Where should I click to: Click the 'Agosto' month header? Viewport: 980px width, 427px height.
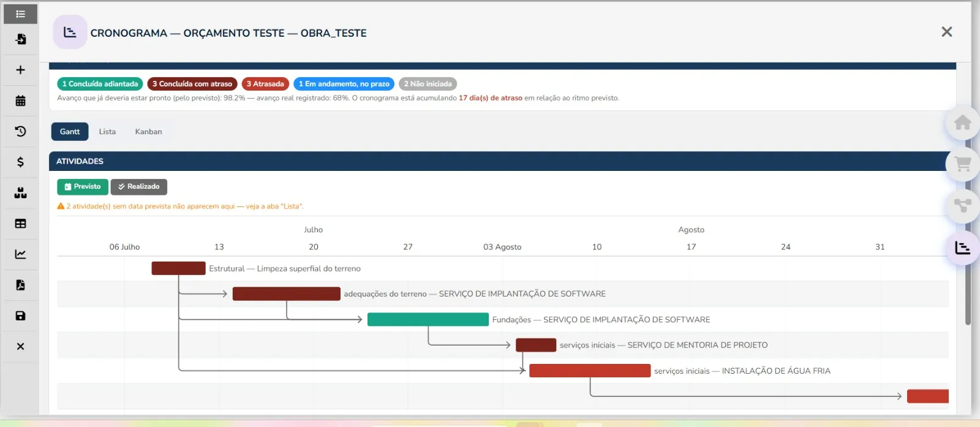(692, 230)
